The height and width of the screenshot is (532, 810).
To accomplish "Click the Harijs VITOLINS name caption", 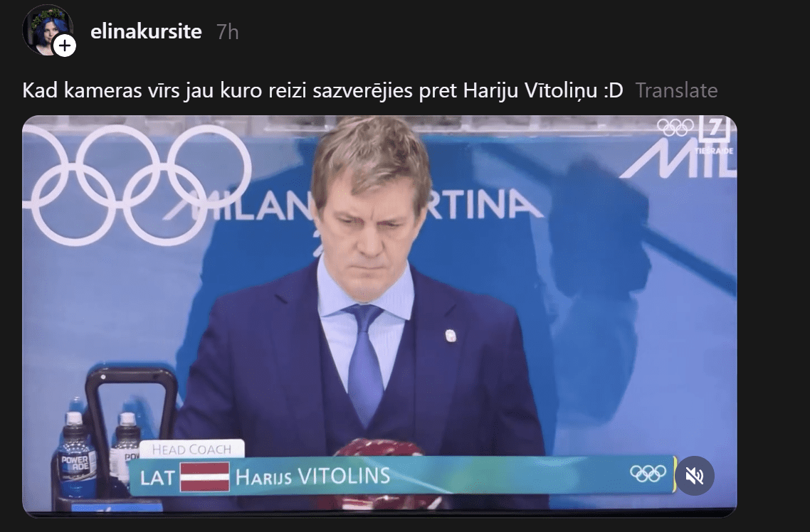I will pos(312,477).
